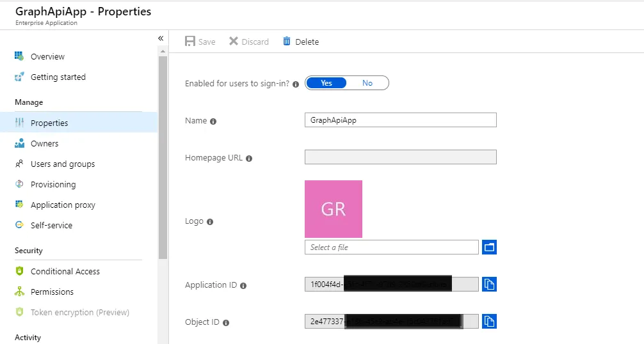Show info for Enabled for users to sign-in

click(x=296, y=84)
